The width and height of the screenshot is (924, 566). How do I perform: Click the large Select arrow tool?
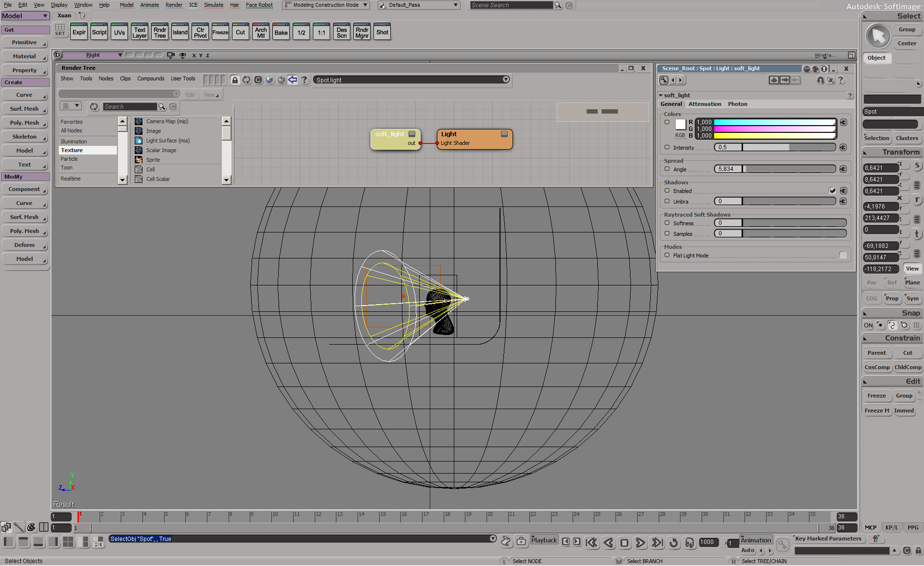pos(878,36)
